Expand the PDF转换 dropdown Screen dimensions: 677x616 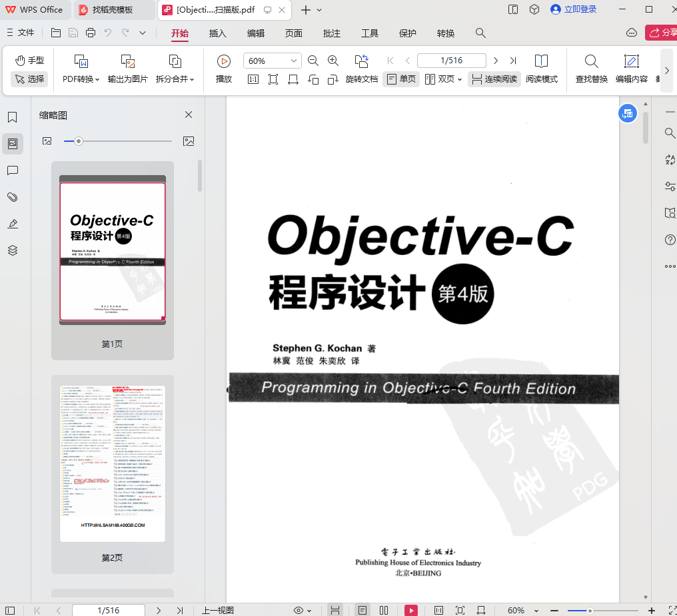point(81,79)
